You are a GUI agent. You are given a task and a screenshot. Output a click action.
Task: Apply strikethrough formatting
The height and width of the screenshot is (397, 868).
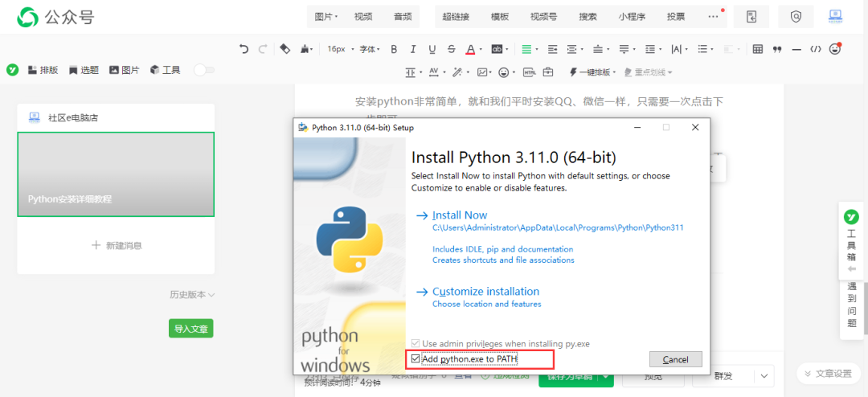(x=452, y=49)
